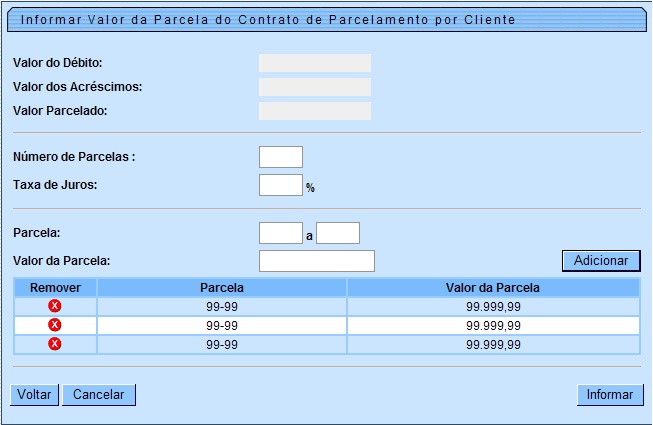The height and width of the screenshot is (425, 653).
Task: Click the Valor do Débito field
Action: click(x=314, y=63)
